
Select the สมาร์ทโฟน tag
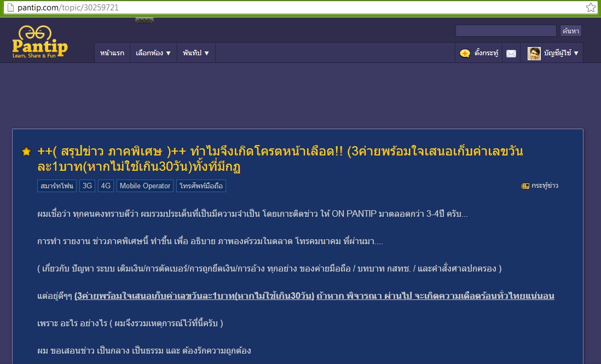[x=57, y=186]
